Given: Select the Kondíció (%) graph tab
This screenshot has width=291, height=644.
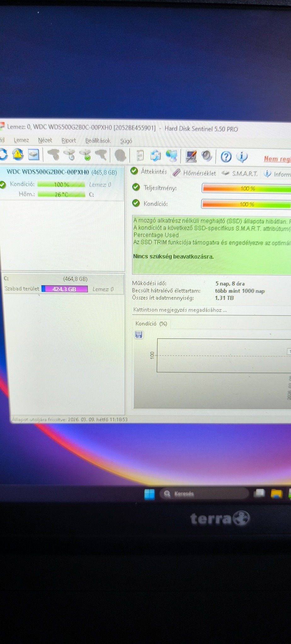Looking at the screenshot, I should coord(151,324).
